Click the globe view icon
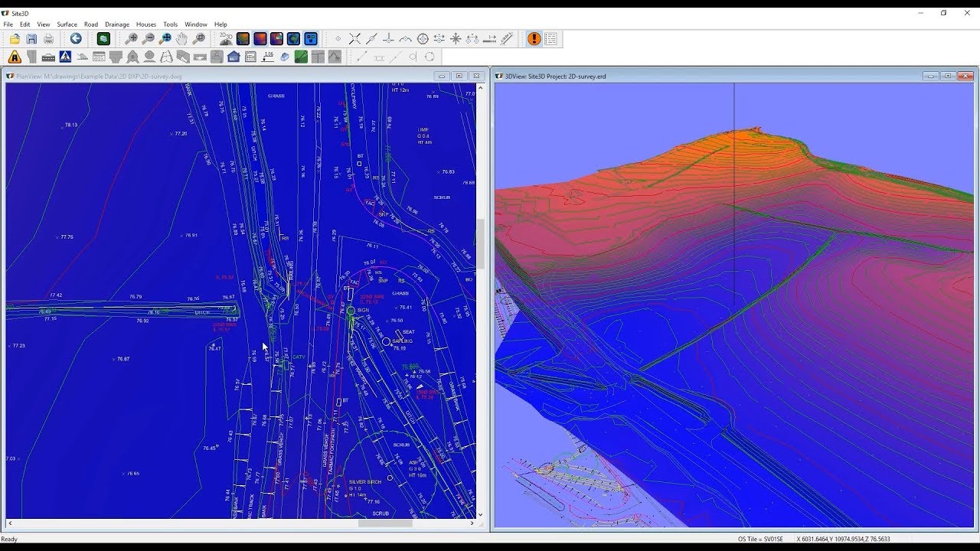Screen dimensions: 980x551 pyautogui.click(x=293, y=39)
